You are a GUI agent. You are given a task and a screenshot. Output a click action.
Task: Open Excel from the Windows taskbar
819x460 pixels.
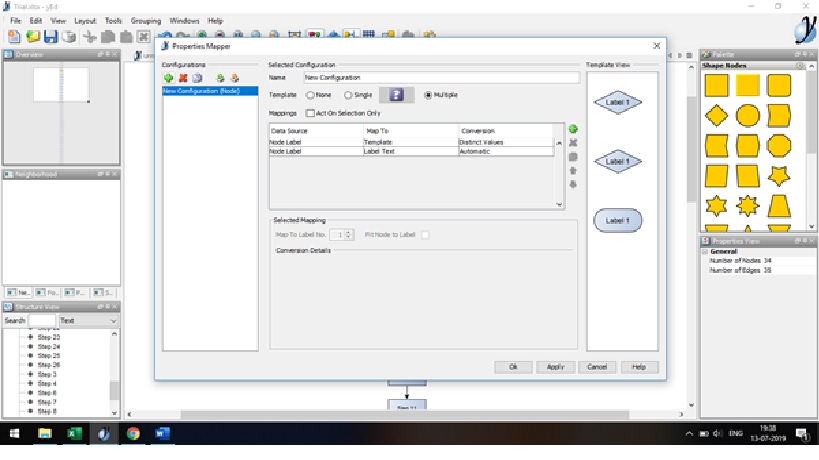[x=74, y=434]
